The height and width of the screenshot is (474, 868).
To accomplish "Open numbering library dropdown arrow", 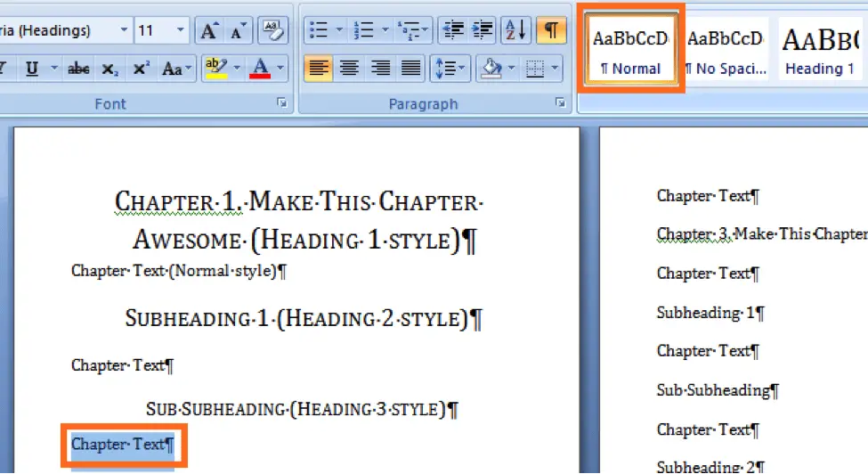I will tap(385, 30).
